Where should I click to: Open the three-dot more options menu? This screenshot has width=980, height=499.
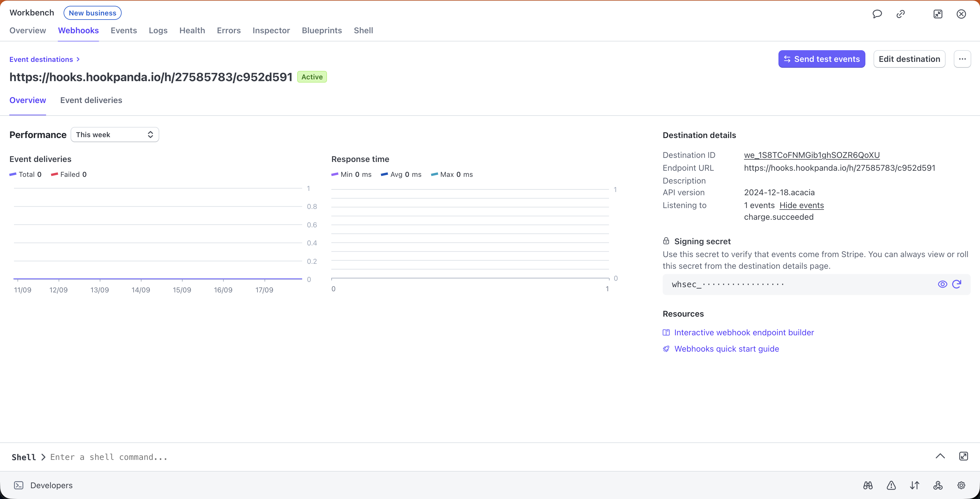pos(962,59)
